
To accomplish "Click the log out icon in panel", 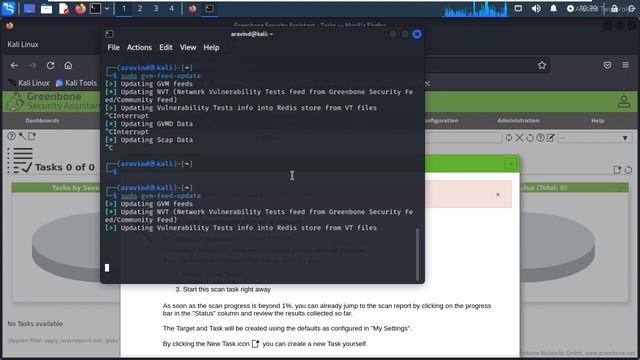I will tap(631, 9).
